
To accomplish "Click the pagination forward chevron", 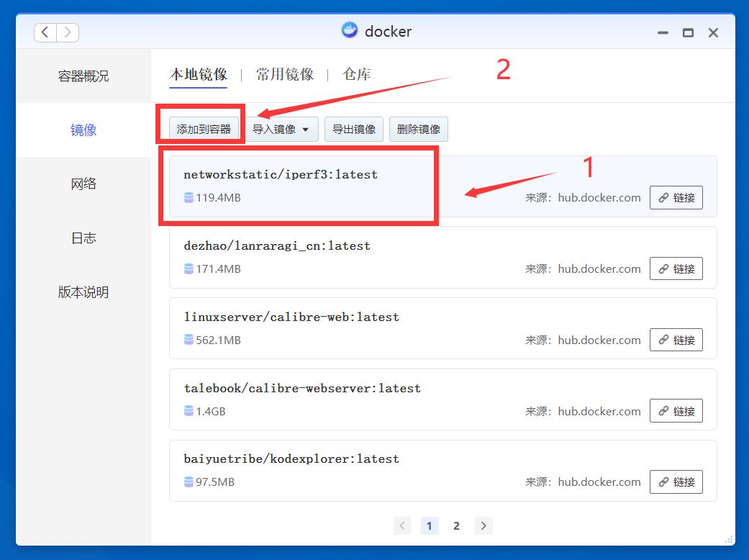I will (x=483, y=525).
